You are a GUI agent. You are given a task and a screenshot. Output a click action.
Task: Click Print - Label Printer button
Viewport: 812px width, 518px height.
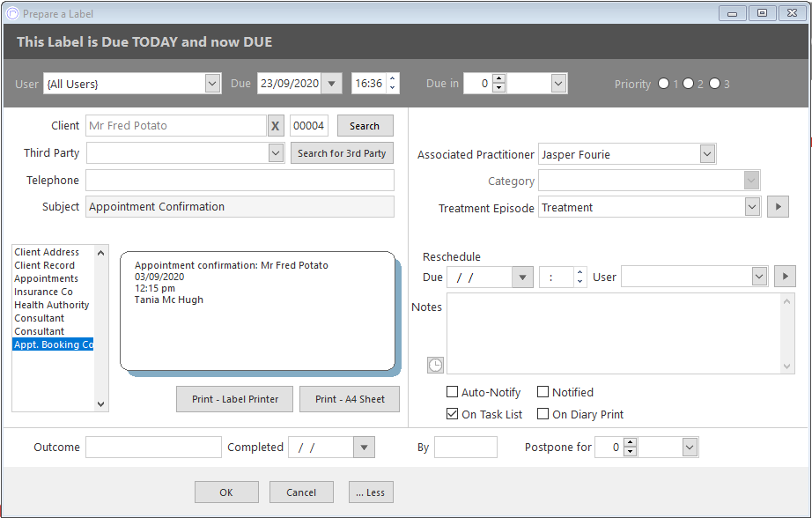pyautogui.click(x=234, y=399)
